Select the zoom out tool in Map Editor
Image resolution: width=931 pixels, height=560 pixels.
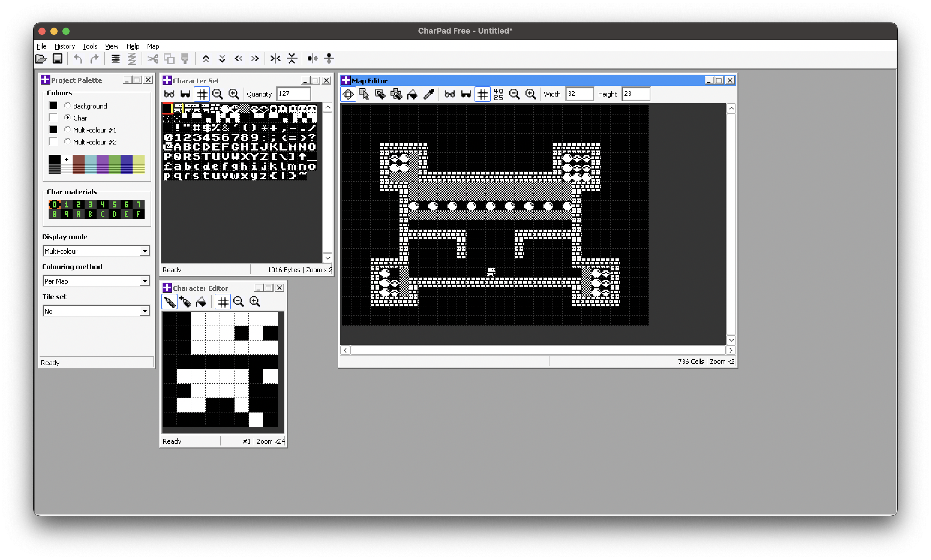point(515,94)
